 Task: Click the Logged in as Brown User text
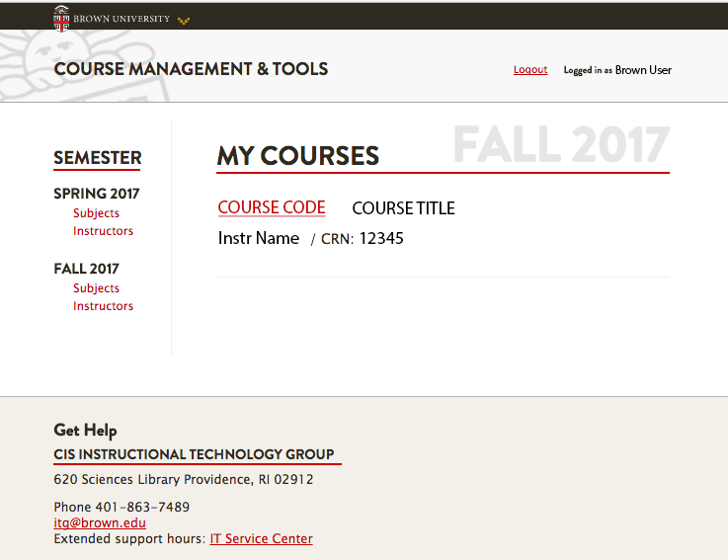617,70
